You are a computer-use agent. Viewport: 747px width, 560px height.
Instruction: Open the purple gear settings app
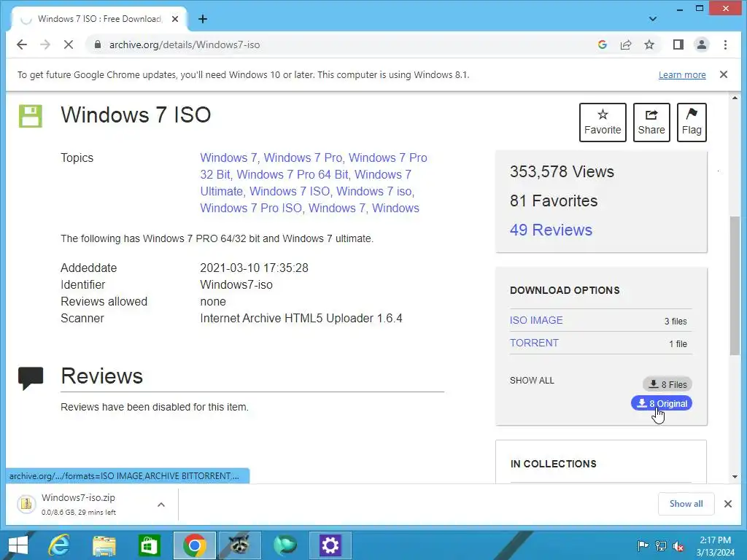(330, 545)
